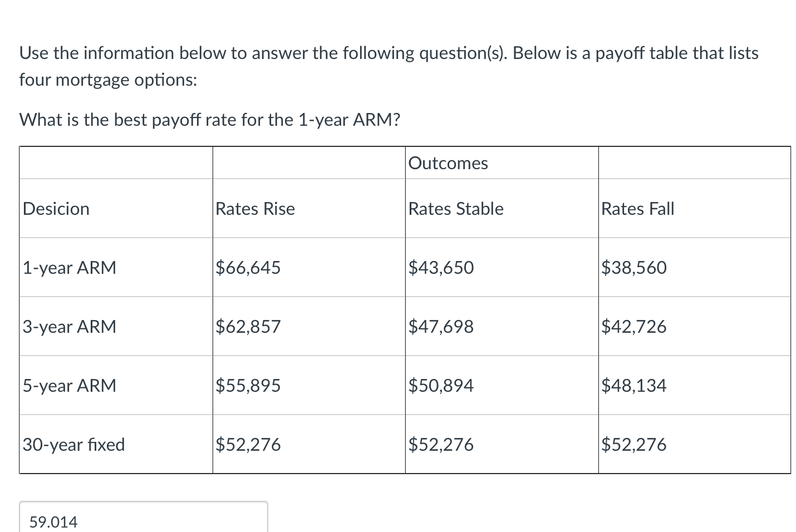Click the $55,895 table cell
Viewport: 796px width, 532px height.
click(248, 385)
